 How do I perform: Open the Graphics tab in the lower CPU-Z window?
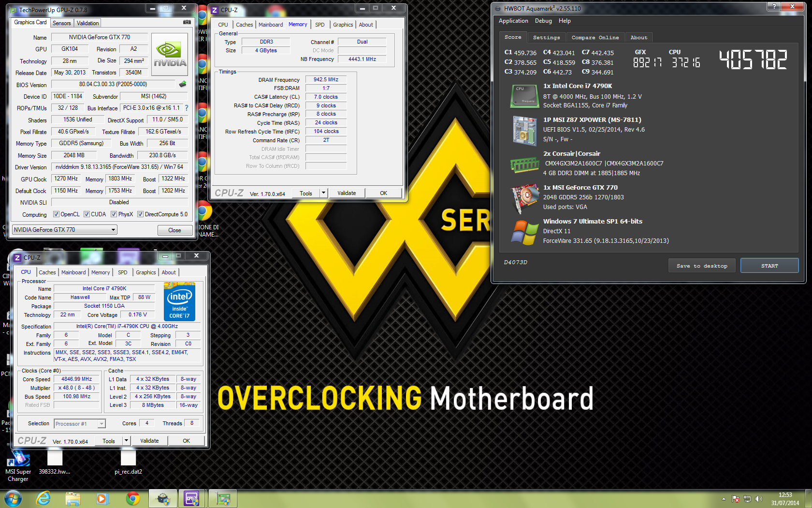(x=146, y=272)
